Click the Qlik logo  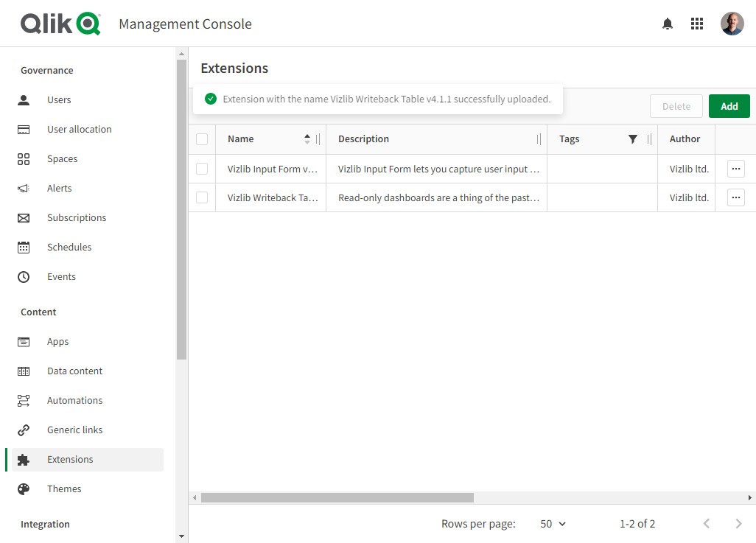(60, 24)
